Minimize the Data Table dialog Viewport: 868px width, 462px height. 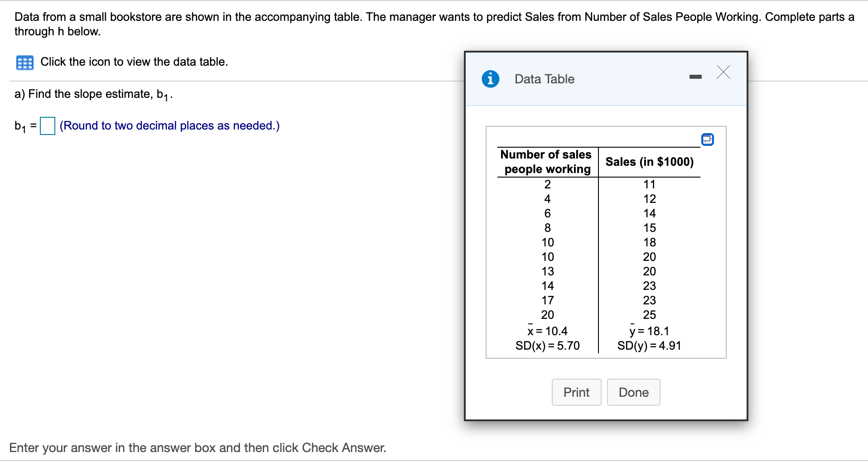695,77
